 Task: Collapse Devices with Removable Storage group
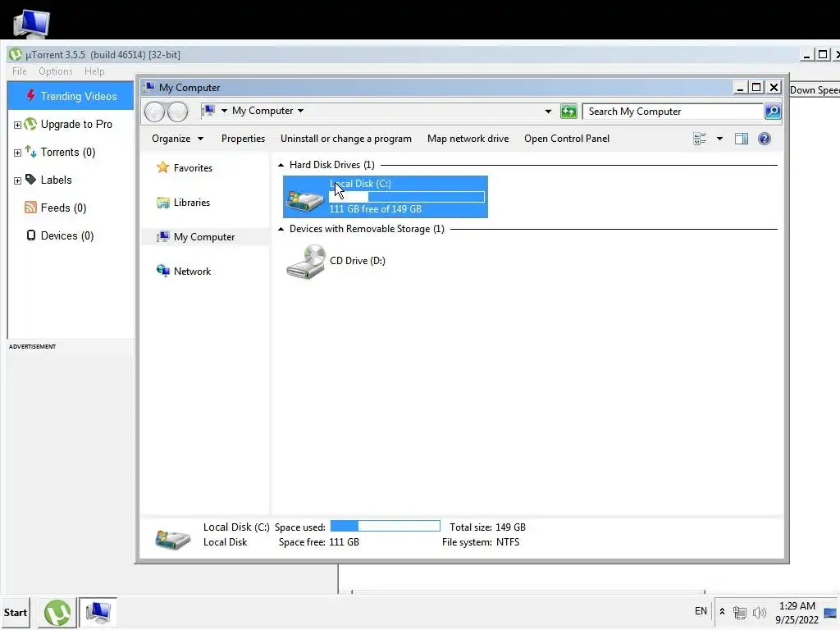click(281, 230)
